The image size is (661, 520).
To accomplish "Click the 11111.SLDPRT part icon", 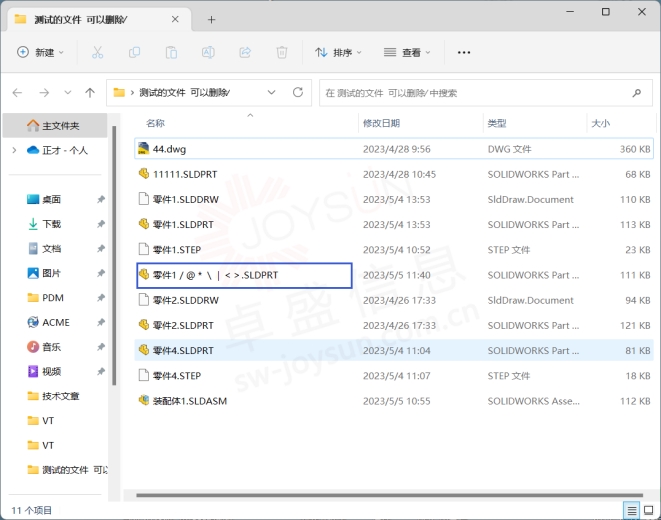I will pyautogui.click(x=144, y=174).
